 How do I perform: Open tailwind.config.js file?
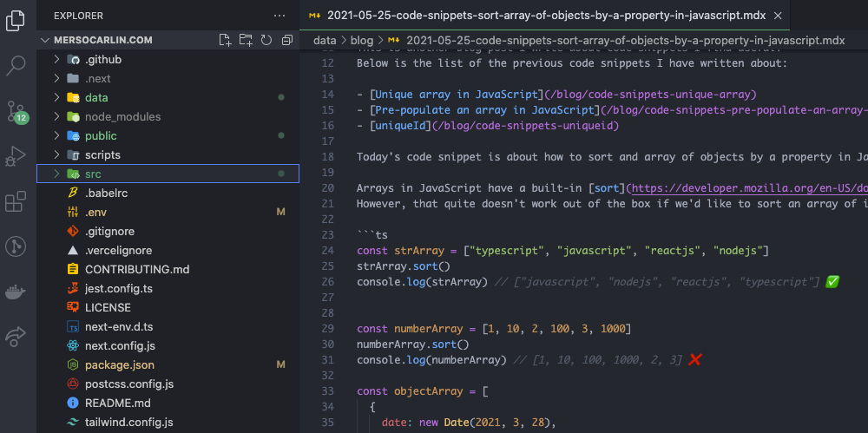(168, 423)
